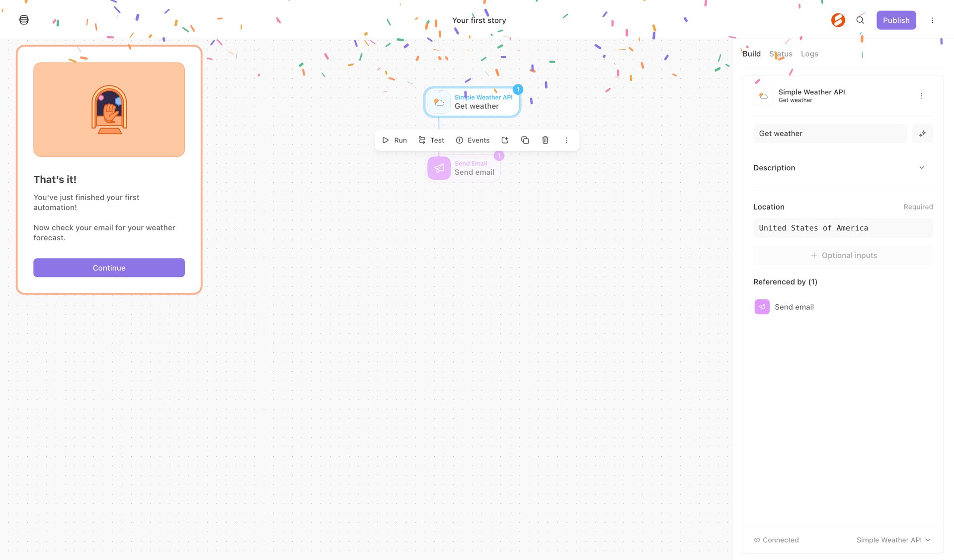Expand the Description section chevron
The image size is (954, 560).
(922, 167)
